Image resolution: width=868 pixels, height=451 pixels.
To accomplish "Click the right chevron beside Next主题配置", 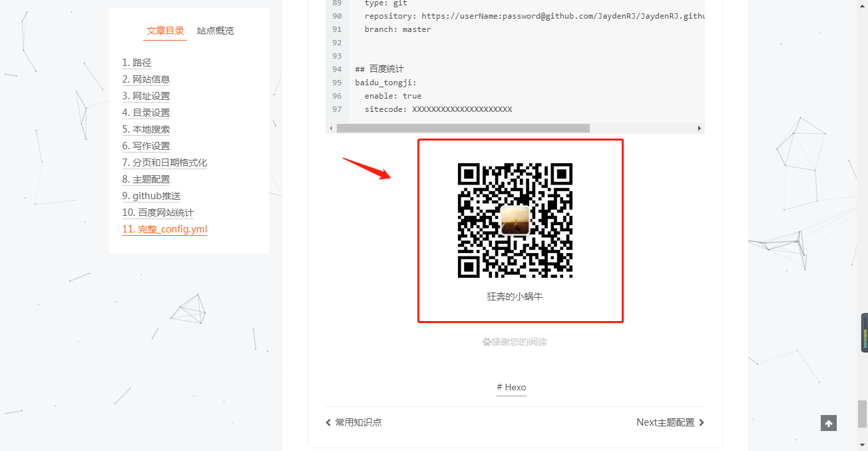I will (703, 422).
